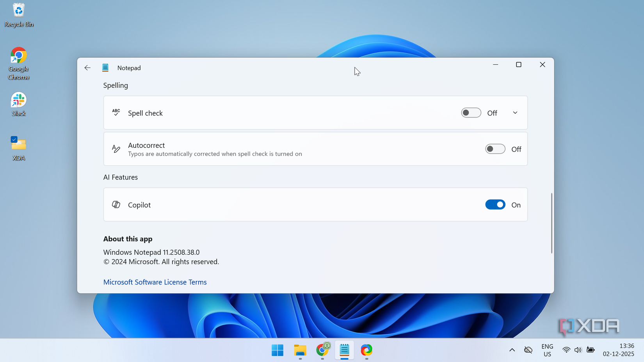Open File Explorer from the taskbar

click(300, 350)
